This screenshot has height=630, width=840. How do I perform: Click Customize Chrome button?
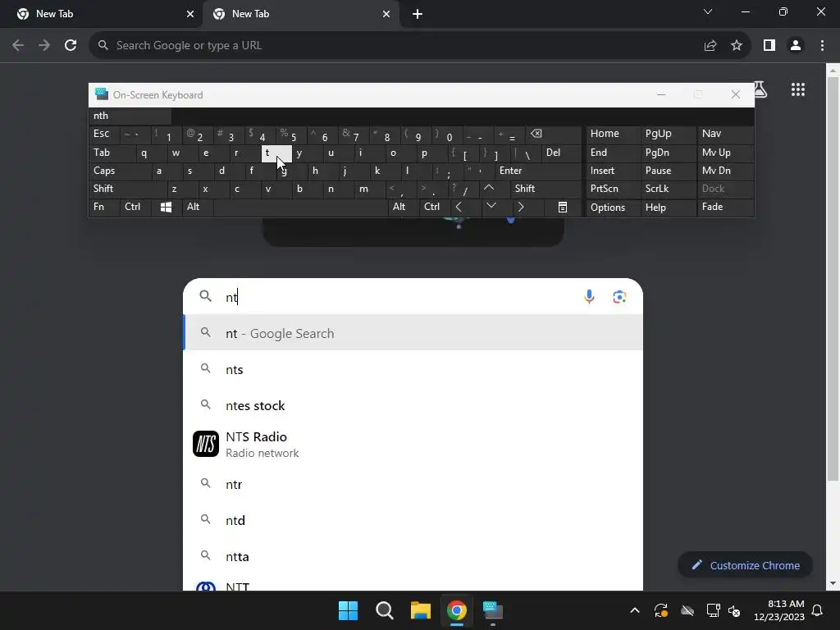pos(745,565)
